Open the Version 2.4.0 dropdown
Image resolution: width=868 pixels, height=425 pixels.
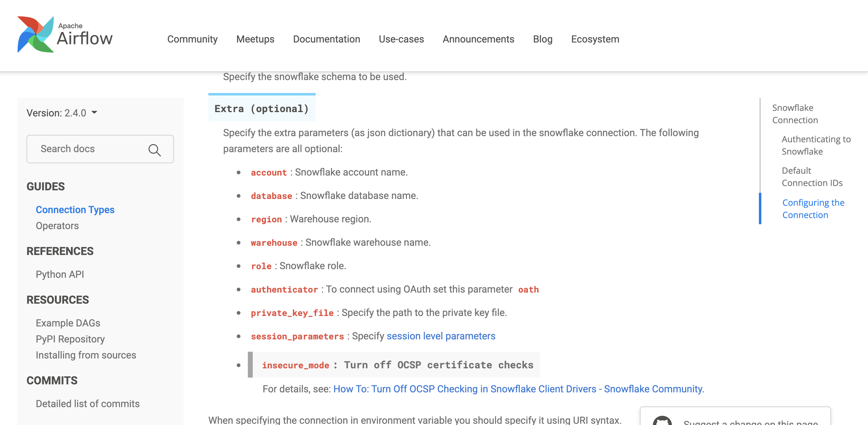coord(62,113)
